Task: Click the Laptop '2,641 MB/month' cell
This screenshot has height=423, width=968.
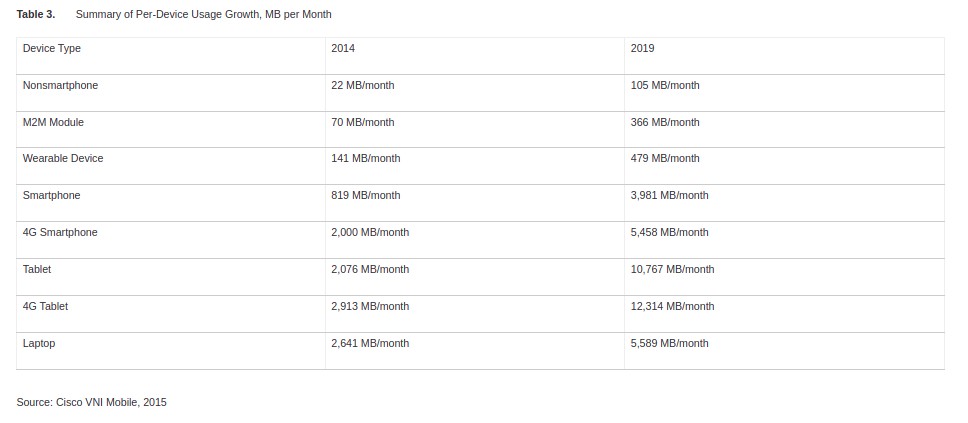Action: point(369,343)
